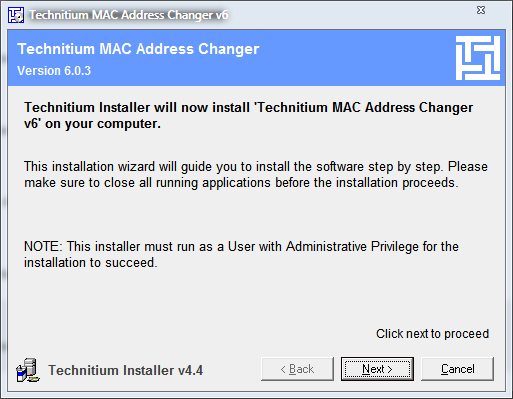Click the 'Technitium Installer v4.4' label
513x399 pixels.
pyautogui.click(x=125, y=370)
